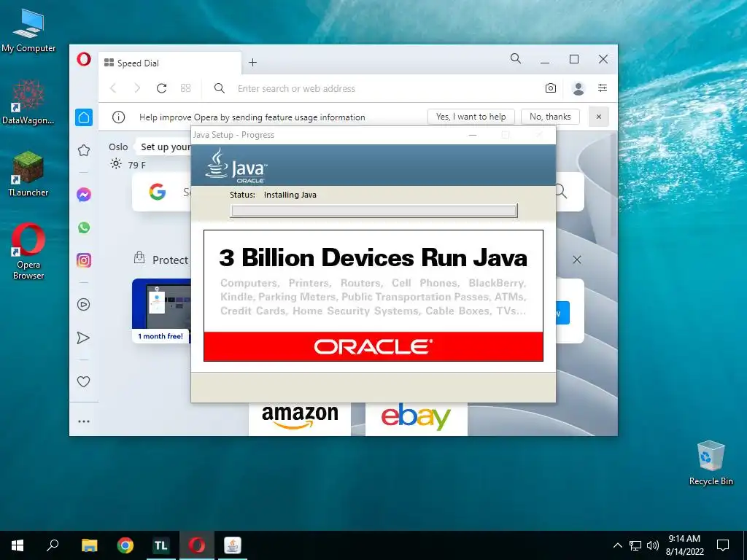Open network status tray icon
This screenshot has width=747, height=560.
635,545
